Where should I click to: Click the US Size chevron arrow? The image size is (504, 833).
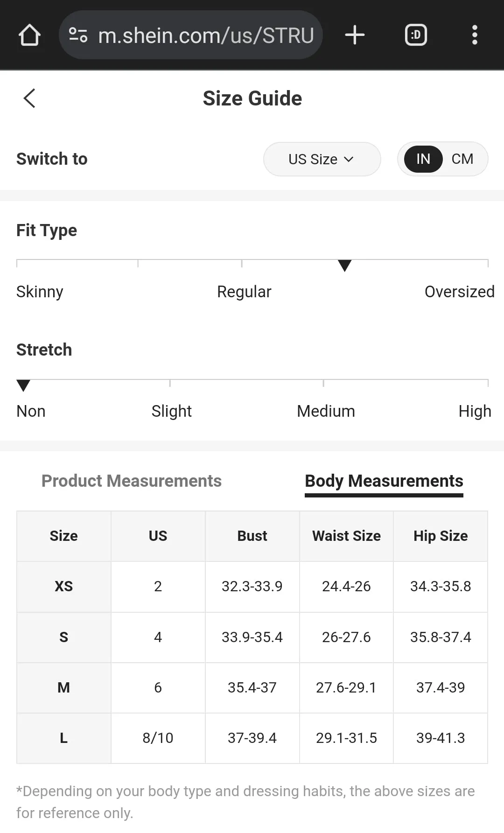pyautogui.click(x=349, y=159)
